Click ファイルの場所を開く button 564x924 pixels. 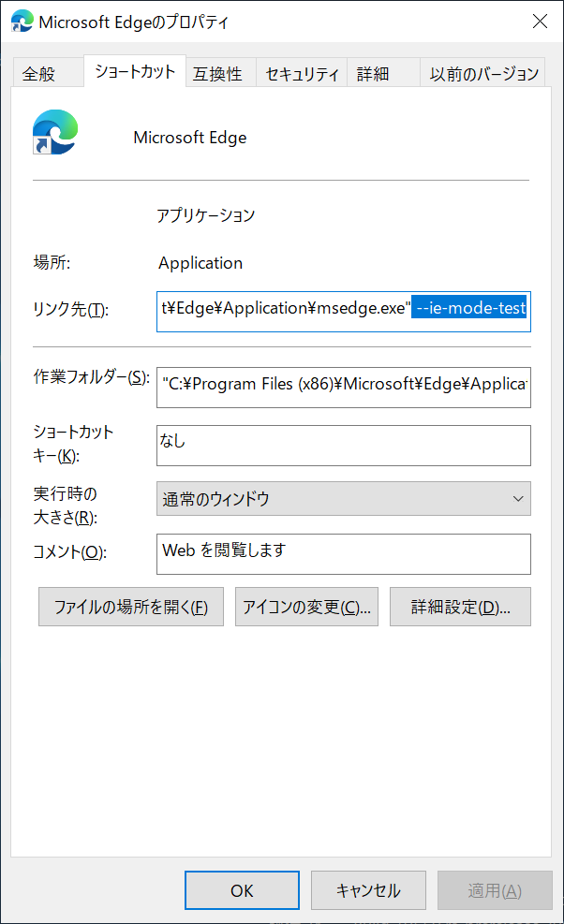[x=131, y=607]
